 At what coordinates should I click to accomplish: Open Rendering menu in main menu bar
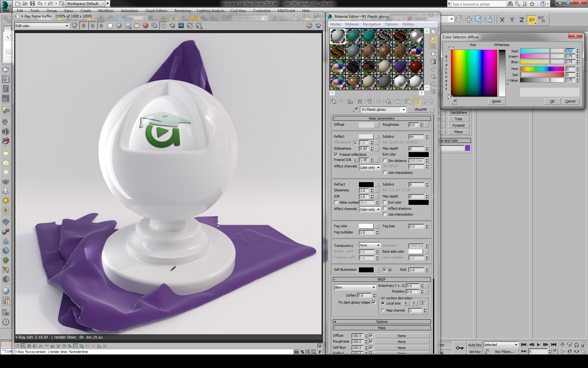pos(183,11)
